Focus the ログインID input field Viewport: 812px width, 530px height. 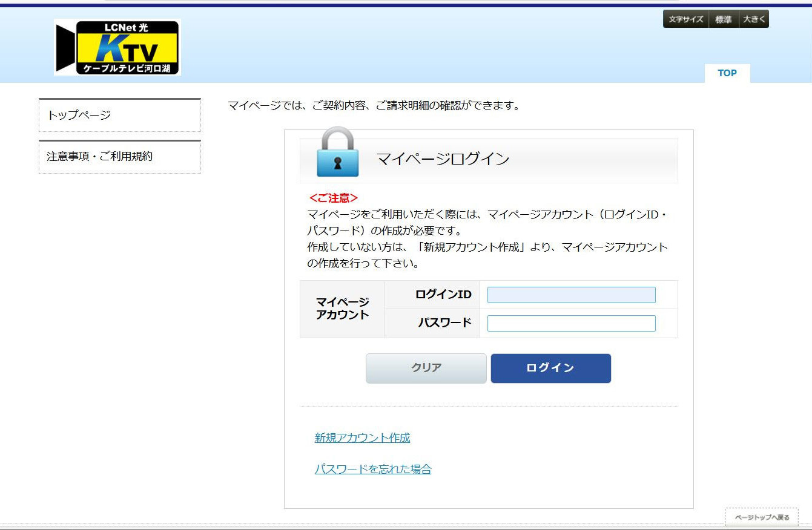coord(571,295)
